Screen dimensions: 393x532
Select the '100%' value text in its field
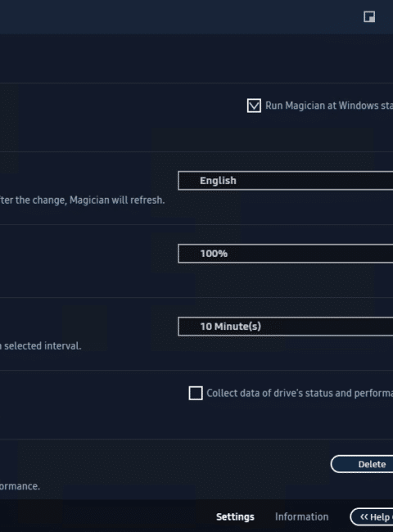click(214, 254)
